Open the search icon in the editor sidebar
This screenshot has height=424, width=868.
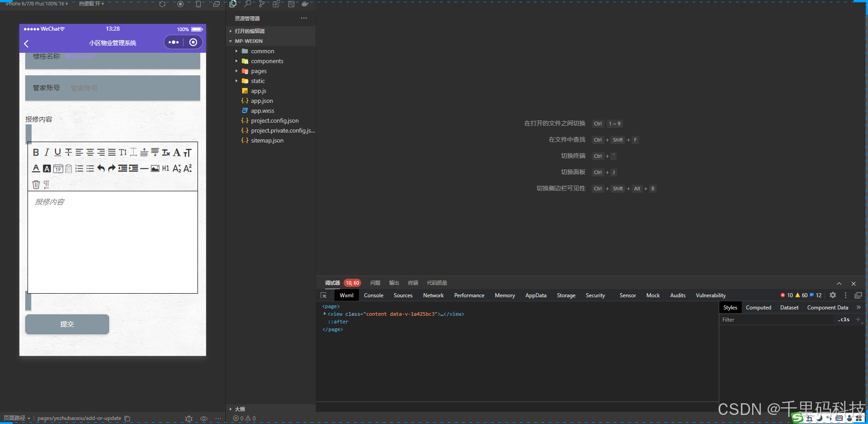248,4
